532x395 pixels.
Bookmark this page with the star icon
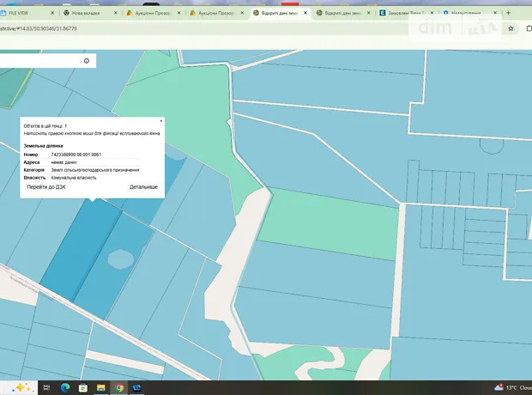511,27
